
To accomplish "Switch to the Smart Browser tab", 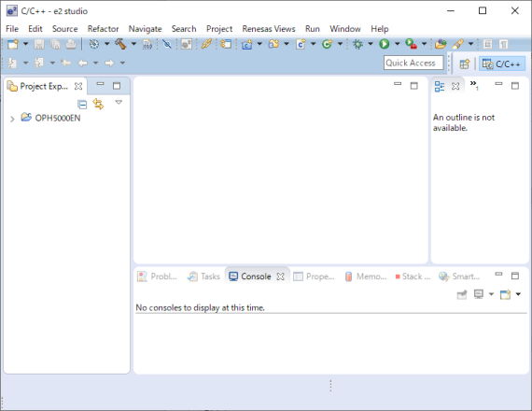I will point(459,276).
